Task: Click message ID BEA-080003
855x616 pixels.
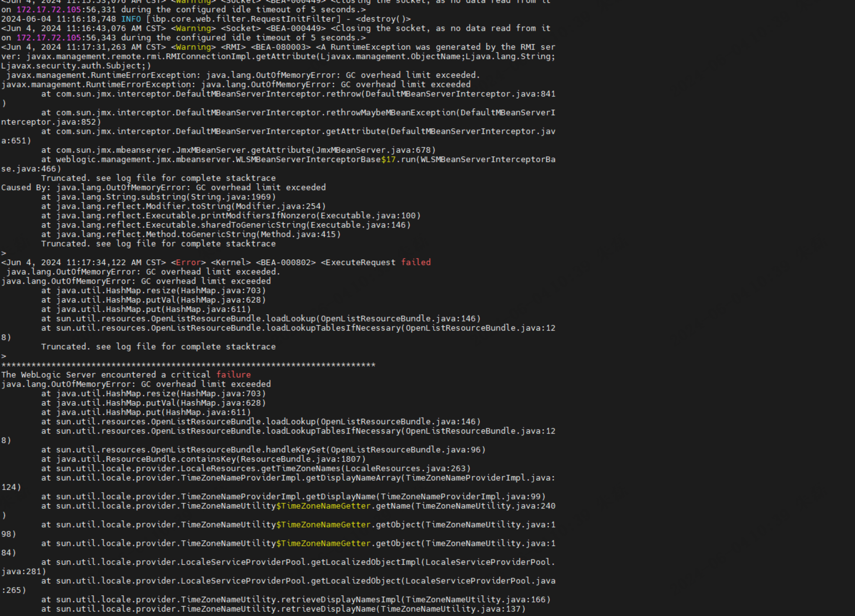Action: 281,47
